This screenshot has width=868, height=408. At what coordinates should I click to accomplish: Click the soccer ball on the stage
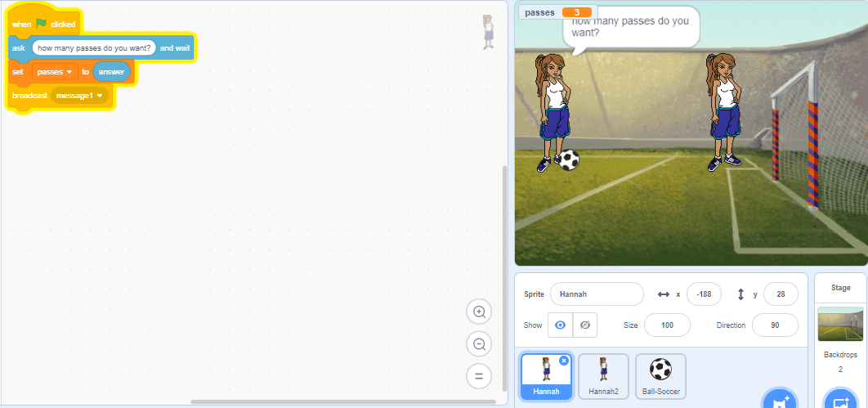click(569, 159)
